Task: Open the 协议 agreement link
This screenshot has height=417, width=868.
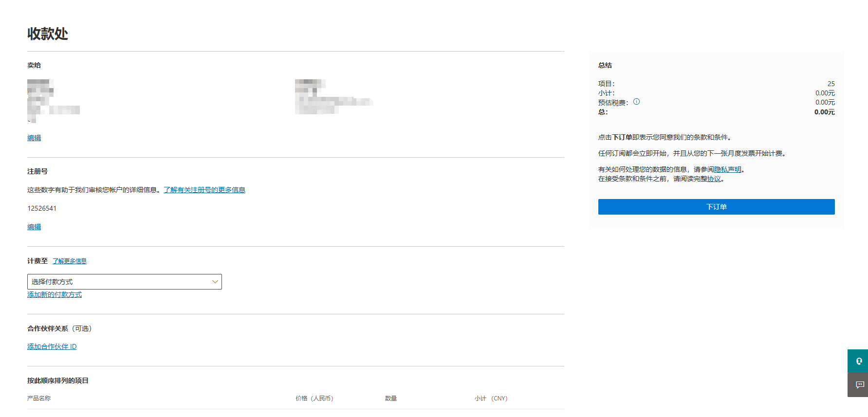Action: point(714,179)
